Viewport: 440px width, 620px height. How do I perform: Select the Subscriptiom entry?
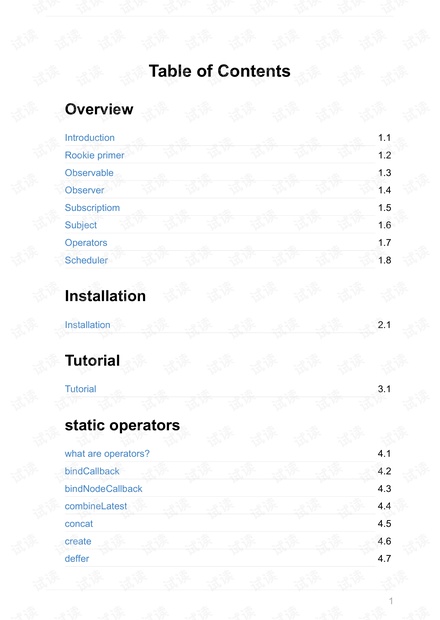(x=92, y=208)
